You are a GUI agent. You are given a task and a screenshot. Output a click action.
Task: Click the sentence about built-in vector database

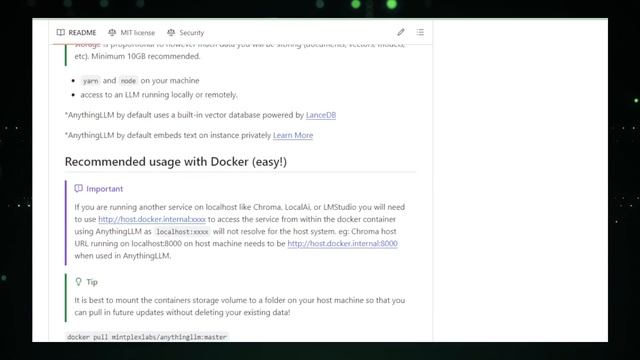(200, 115)
